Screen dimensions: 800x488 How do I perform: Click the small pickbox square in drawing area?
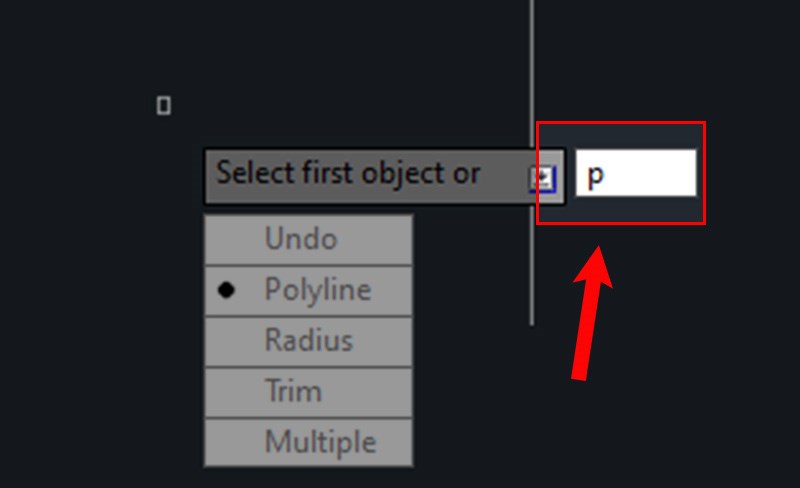tap(164, 105)
